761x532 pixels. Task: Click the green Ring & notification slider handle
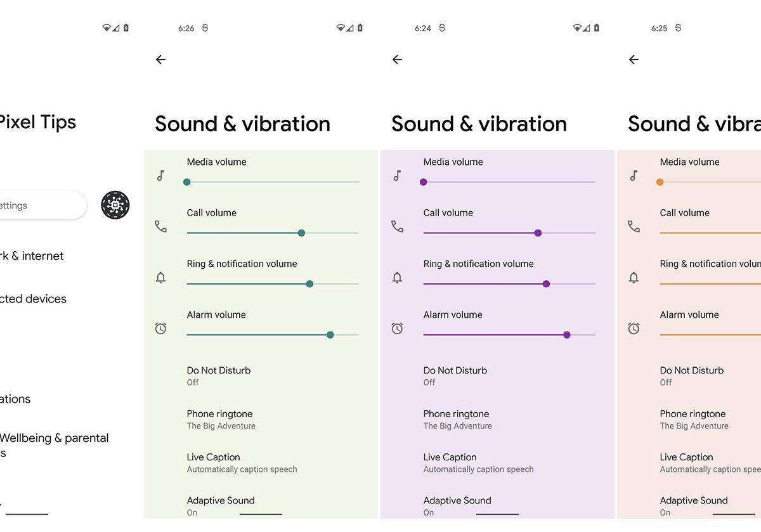pos(309,284)
